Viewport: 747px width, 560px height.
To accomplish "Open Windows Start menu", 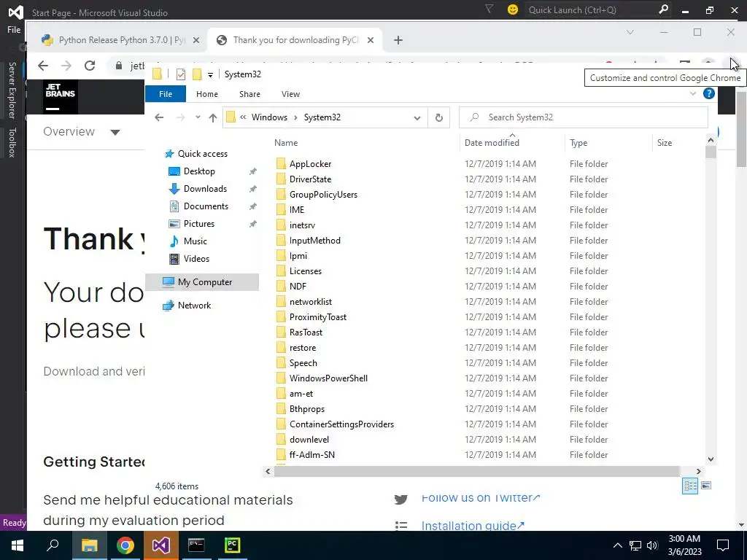I will coord(18,545).
